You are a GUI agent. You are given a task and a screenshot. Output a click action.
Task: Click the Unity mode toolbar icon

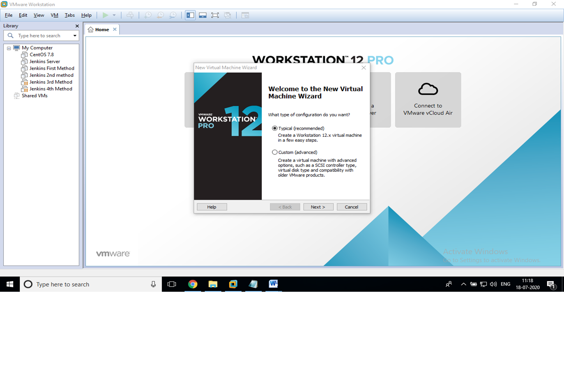pyautogui.click(x=228, y=15)
